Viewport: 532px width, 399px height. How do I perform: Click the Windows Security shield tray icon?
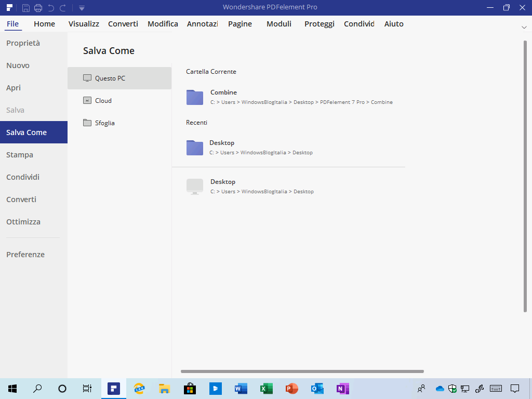(x=453, y=389)
